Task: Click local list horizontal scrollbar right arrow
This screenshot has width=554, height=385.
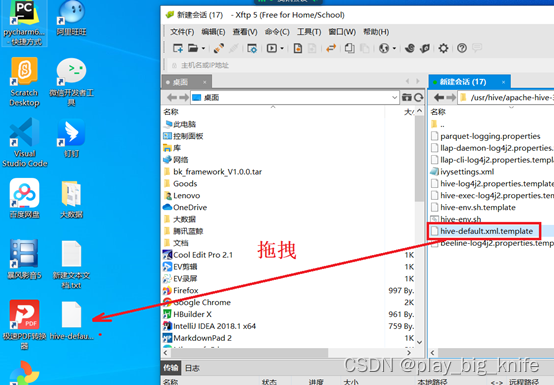Action: pyautogui.click(x=409, y=353)
